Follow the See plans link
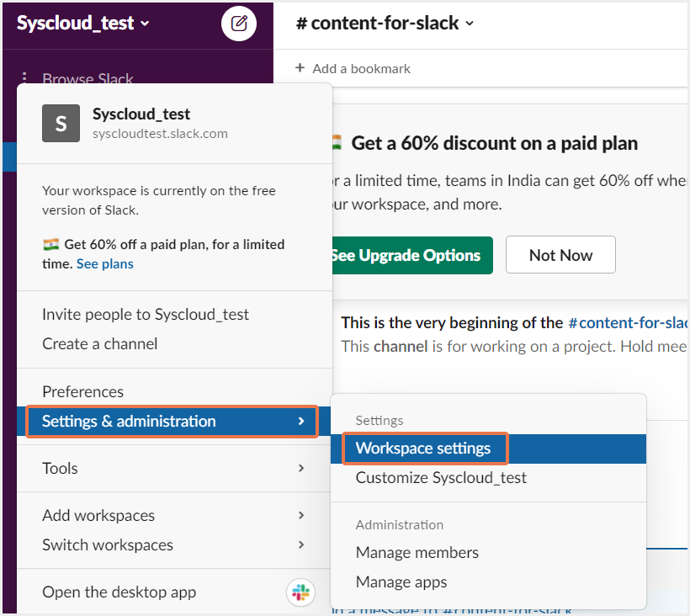 (105, 263)
